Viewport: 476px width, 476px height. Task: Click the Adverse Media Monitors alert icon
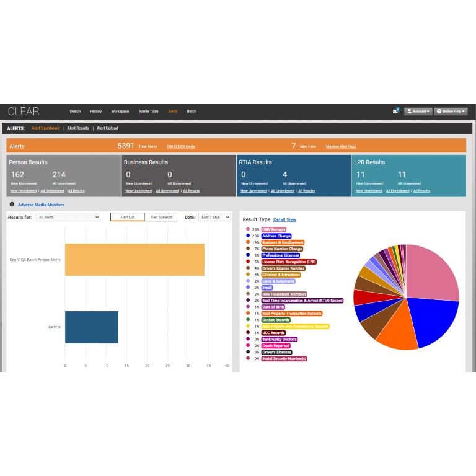(12, 205)
